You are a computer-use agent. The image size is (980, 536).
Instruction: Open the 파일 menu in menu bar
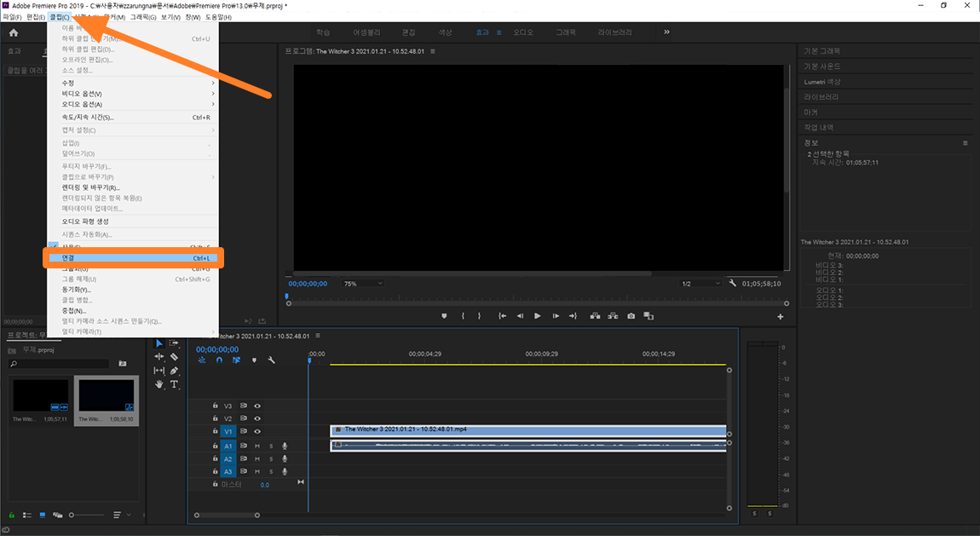tap(12, 17)
